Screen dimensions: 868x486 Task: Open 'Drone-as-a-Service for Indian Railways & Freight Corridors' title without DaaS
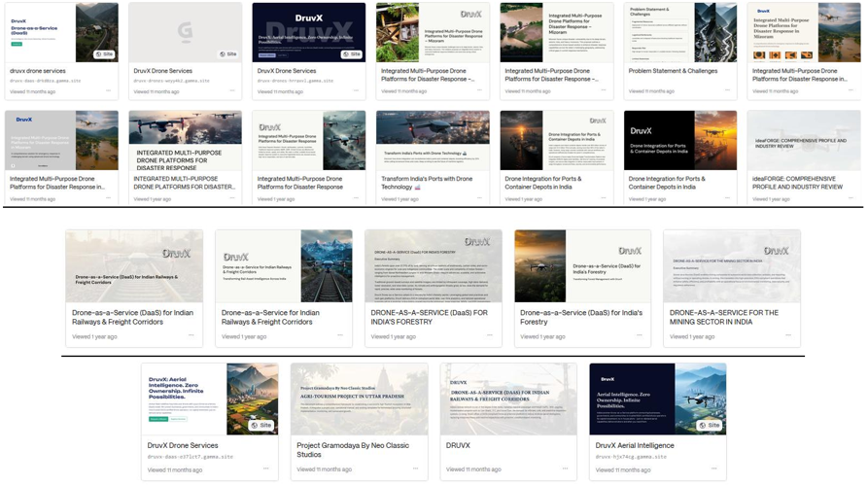(270, 317)
